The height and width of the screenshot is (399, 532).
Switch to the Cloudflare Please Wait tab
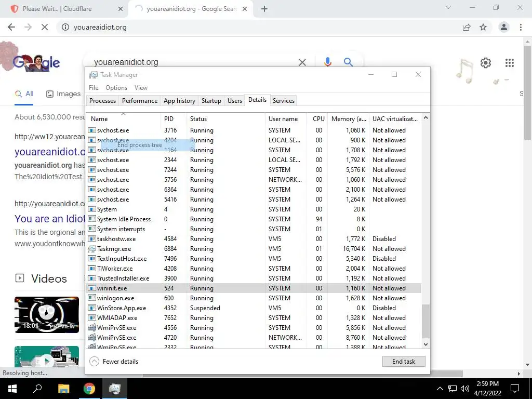(64, 9)
